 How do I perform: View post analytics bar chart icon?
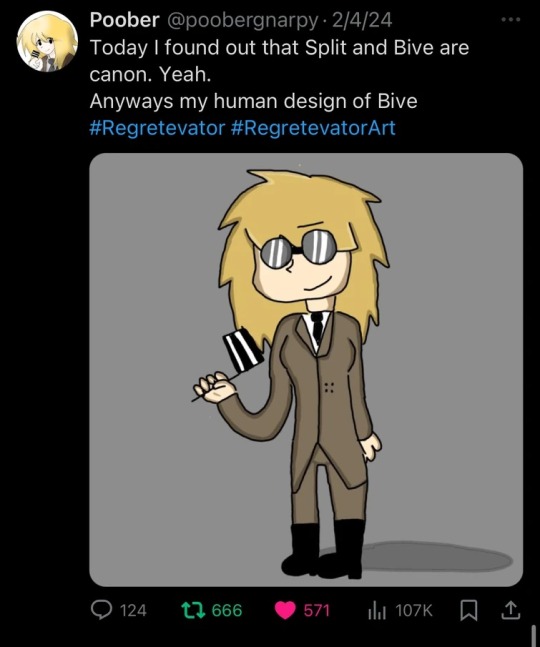pos(377,611)
